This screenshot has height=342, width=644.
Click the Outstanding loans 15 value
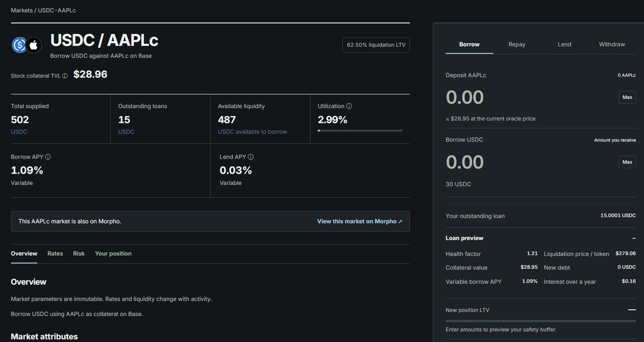pos(124,120)
